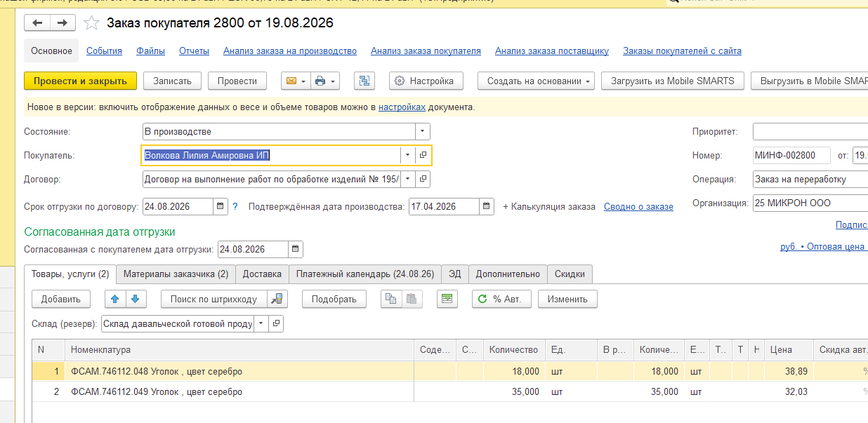Open Настройка settings button
Image resolution: width=868 pixels, height=423 pixels.
426,81
